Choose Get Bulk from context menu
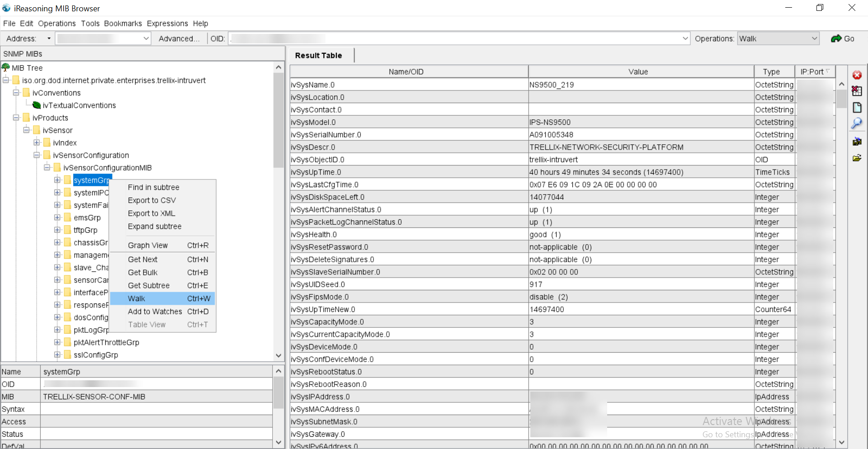This screenshot has height=449, width=868. click(x=162, y=272)
